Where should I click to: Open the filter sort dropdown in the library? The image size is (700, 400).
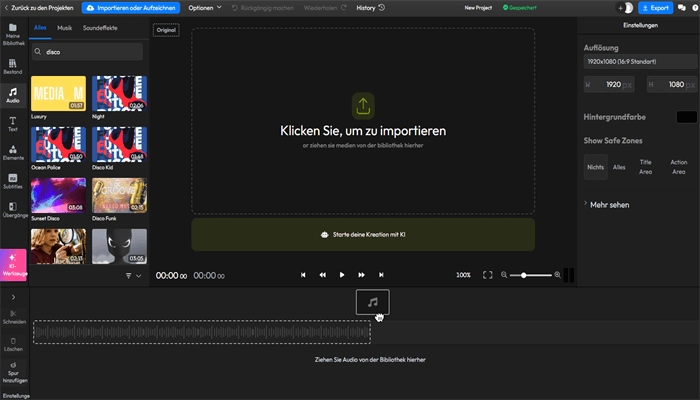pos(133,276)
